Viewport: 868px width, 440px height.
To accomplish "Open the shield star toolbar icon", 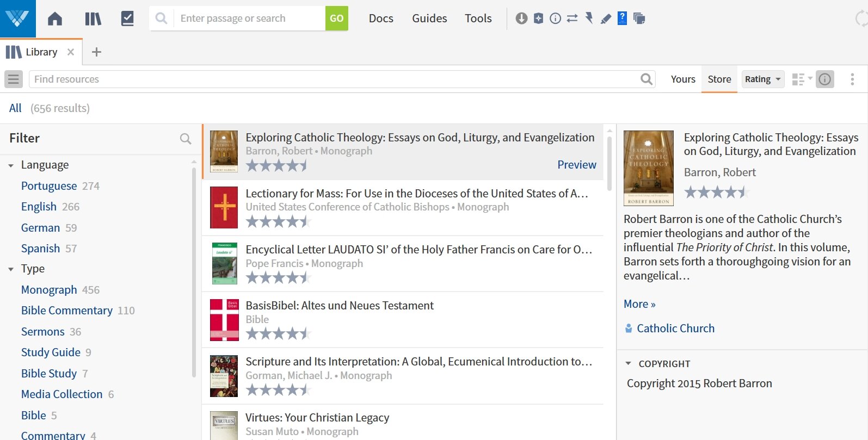I will point(538,18).
